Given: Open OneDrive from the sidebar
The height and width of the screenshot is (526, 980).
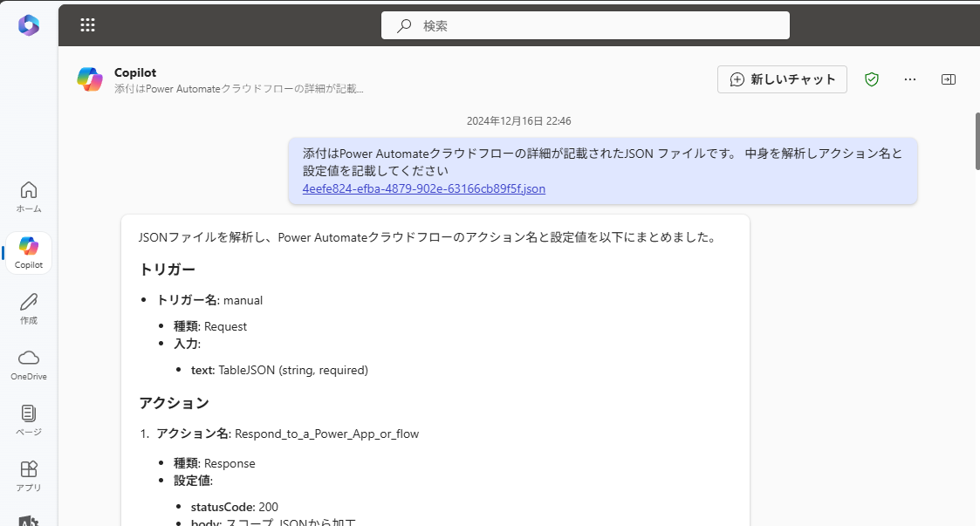Looking at the screenshot, I should tap(29, 365).
